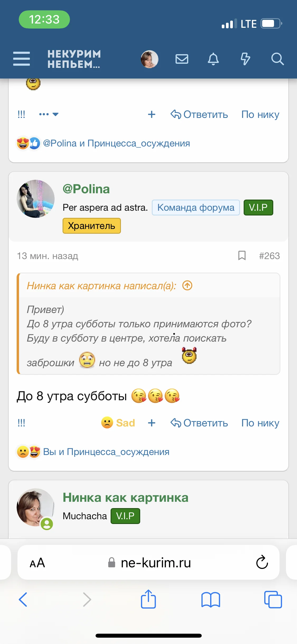
Task: Open your profile menu via the avatar
Action: click(150, 59)
